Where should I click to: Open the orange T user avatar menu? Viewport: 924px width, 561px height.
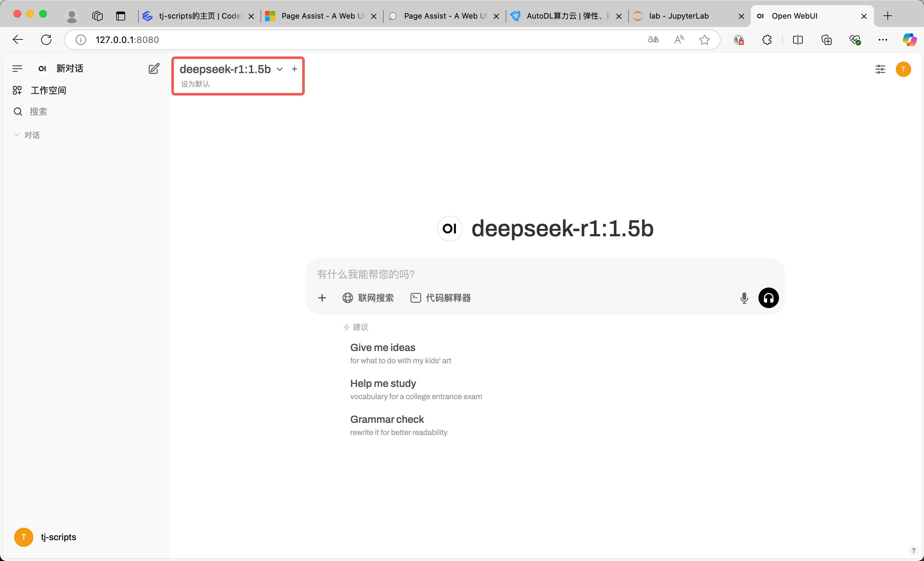coord(903,69)
